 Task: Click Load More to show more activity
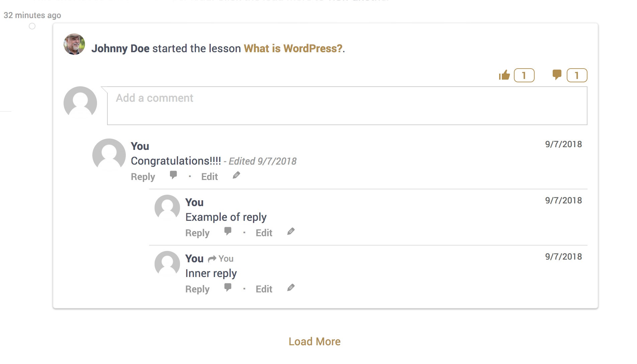(314, 342)
